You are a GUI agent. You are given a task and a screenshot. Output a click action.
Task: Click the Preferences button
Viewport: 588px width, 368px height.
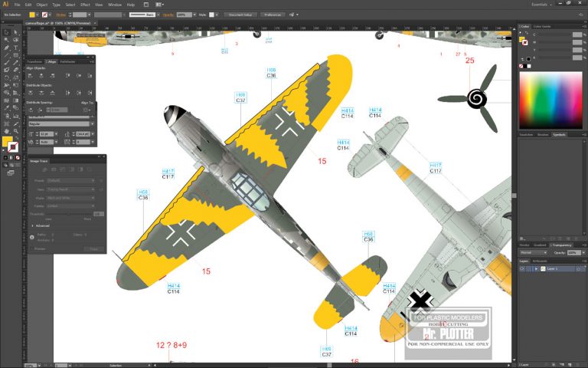(273, 15)
